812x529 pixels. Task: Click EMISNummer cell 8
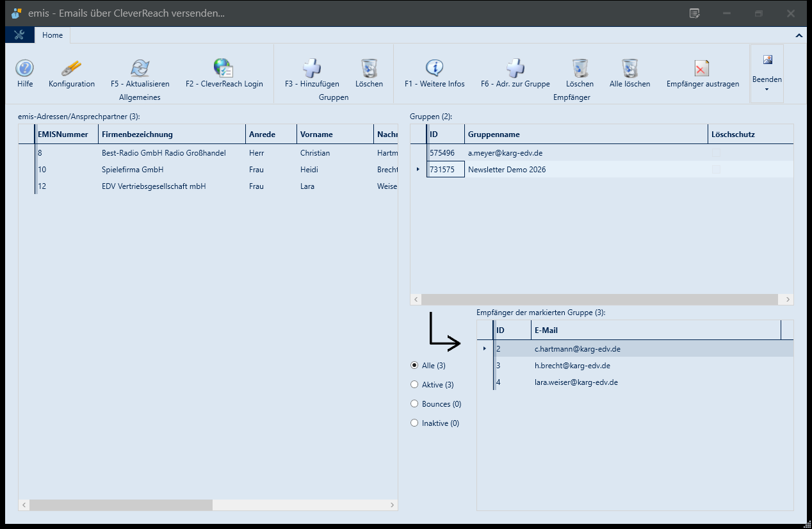(x=67, y=153)
